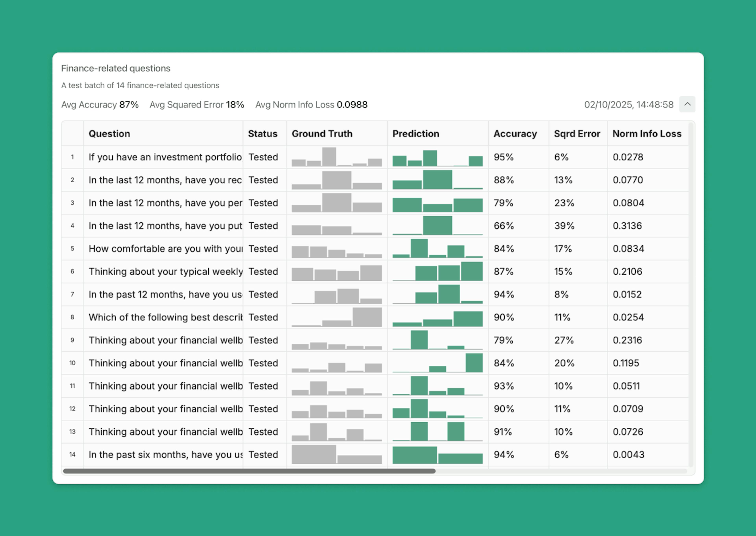The height and width of the screenshot is (536, 756).
Task: Click the Prediction column header
Action: point(416,134)
